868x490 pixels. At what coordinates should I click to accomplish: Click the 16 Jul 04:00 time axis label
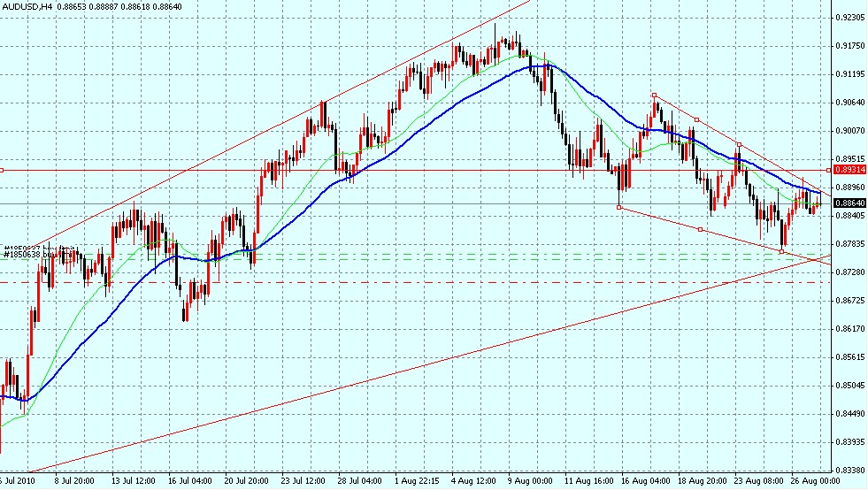click(189, 481)
